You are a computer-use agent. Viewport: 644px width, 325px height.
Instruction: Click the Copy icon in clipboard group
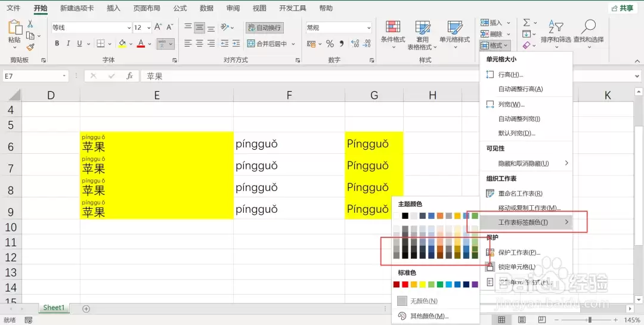pyautogui.click(x=30, y=36)
